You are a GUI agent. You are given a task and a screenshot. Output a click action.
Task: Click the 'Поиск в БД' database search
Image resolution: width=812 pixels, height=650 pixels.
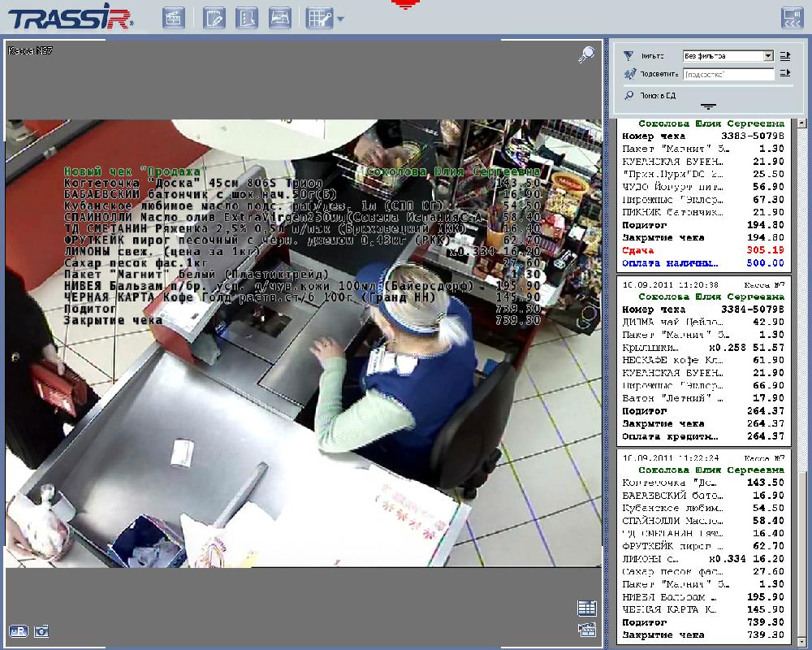(x=657, y=95)
